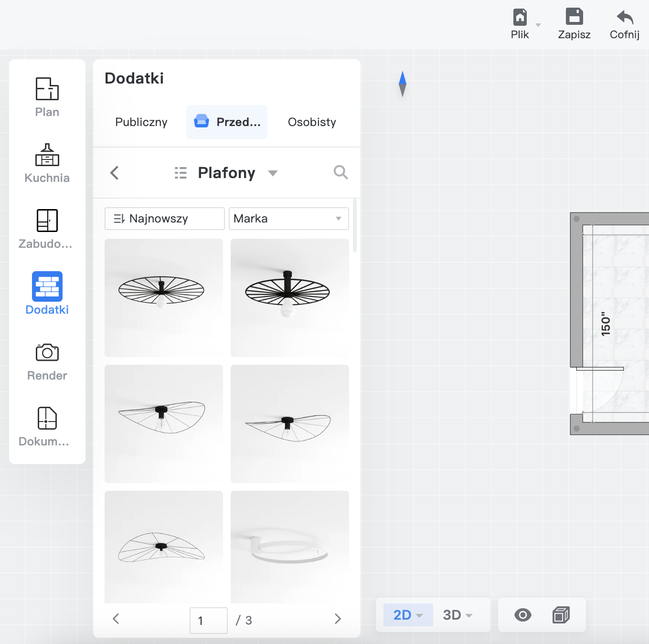The width and height of the screenshot is (649, 644).
Task: Switch to 2D view mode
Action: coord(407,615)
